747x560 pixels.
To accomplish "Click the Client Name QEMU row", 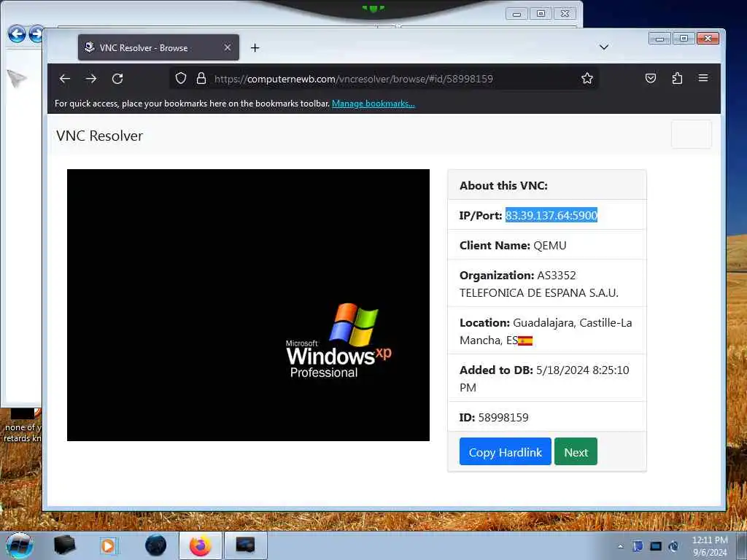I will [x=547, y=245].
